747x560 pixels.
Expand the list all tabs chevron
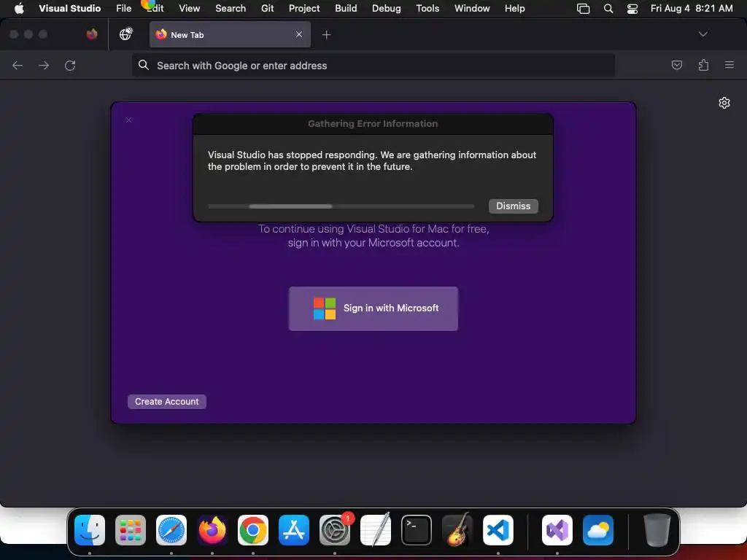click(703, 34)
